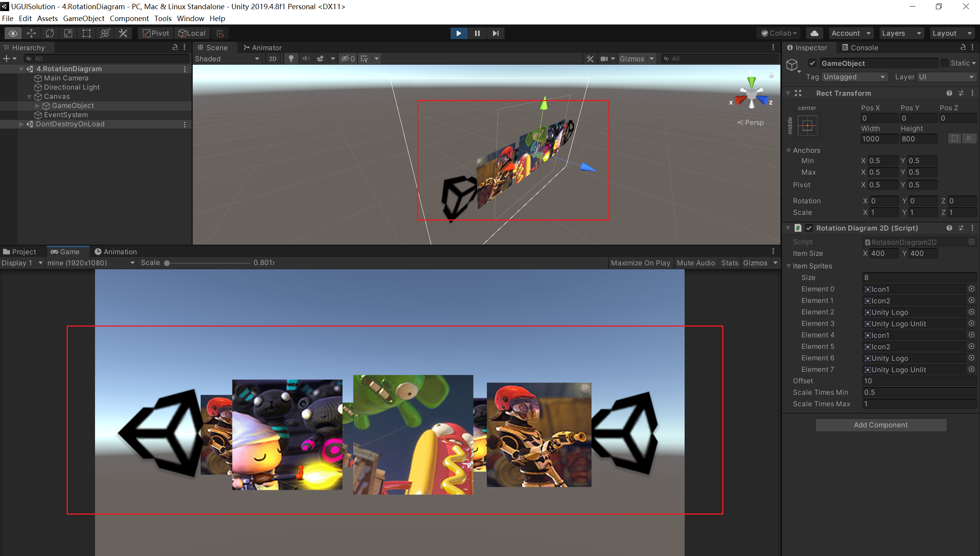Click the Play button
This screenshot has width=980, height=556.
point(459,33)
